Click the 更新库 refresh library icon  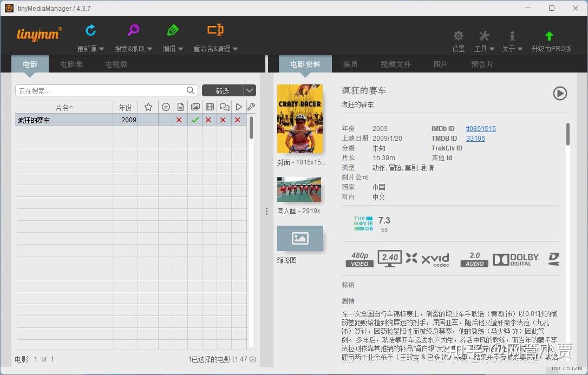pos(90,31)
